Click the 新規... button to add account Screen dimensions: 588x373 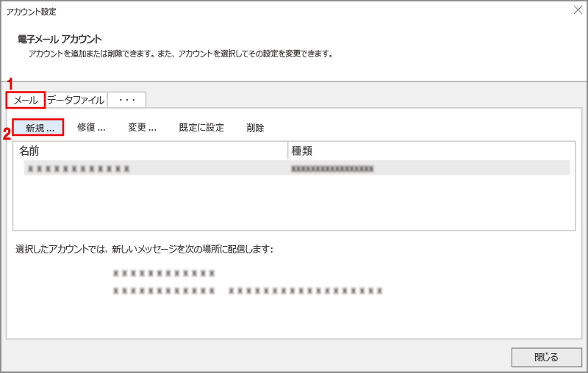tap(38, 128)
